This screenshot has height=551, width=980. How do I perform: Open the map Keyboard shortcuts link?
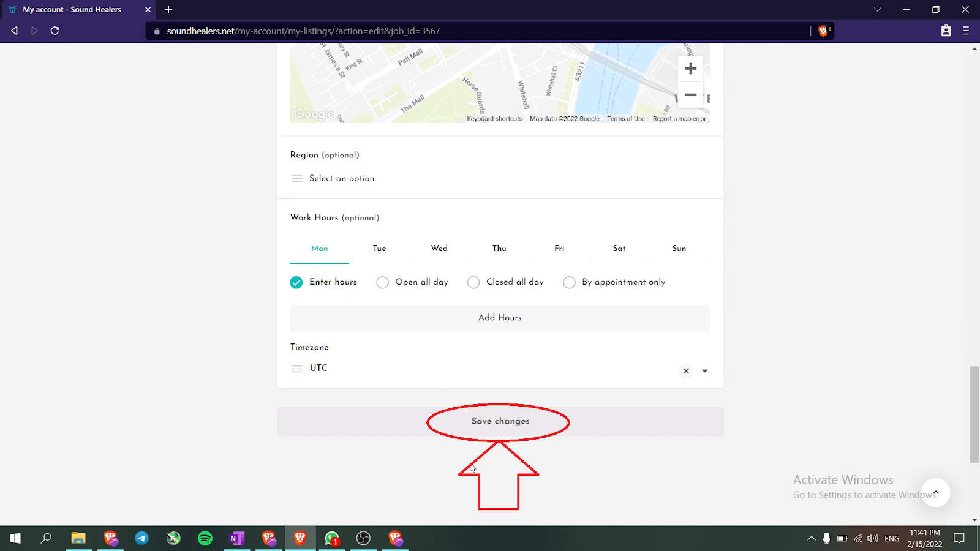click(494, 119)
